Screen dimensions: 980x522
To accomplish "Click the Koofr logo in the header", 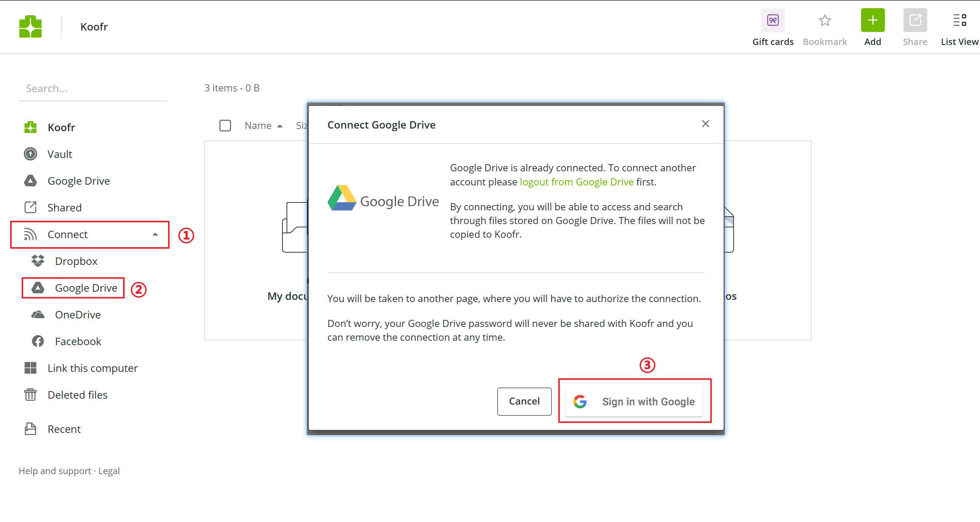I will coord(30,26).
